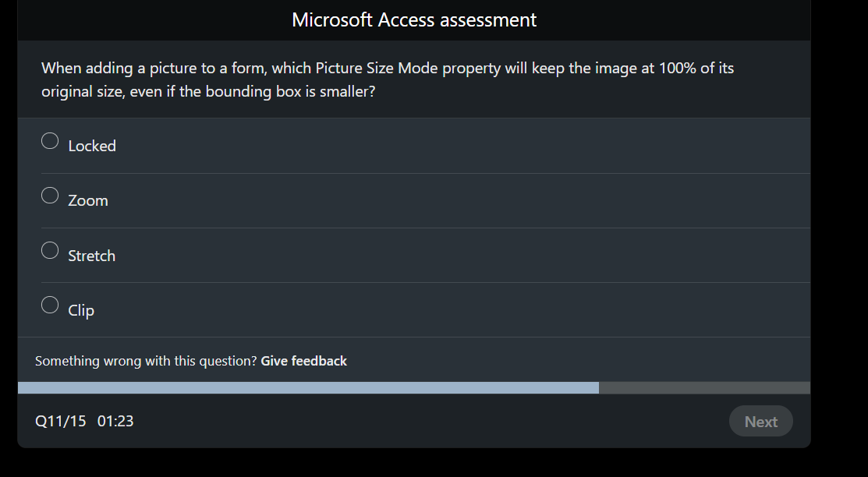Screen dimensions: 868x477
Task: Select the Clip answer option
Action: click(49, 305)
